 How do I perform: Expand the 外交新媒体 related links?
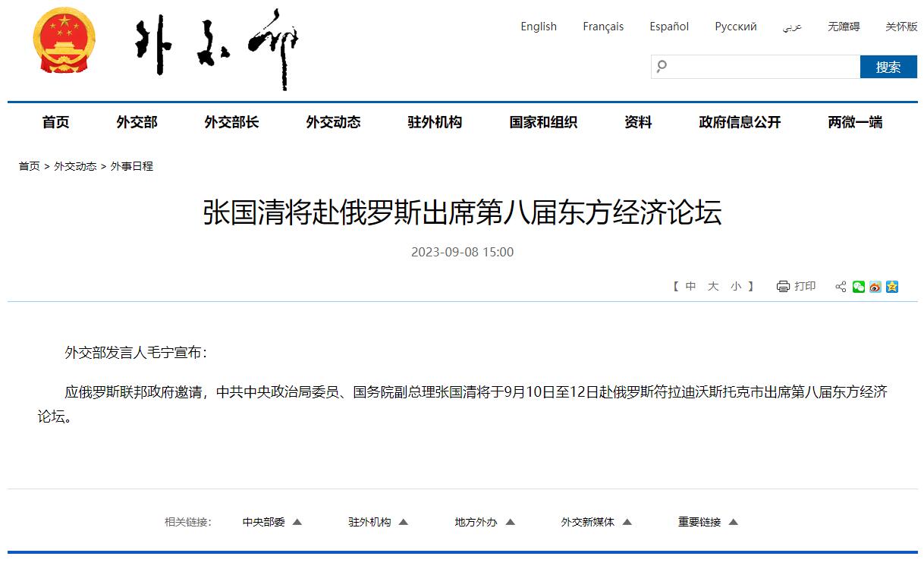pos(588,522)
